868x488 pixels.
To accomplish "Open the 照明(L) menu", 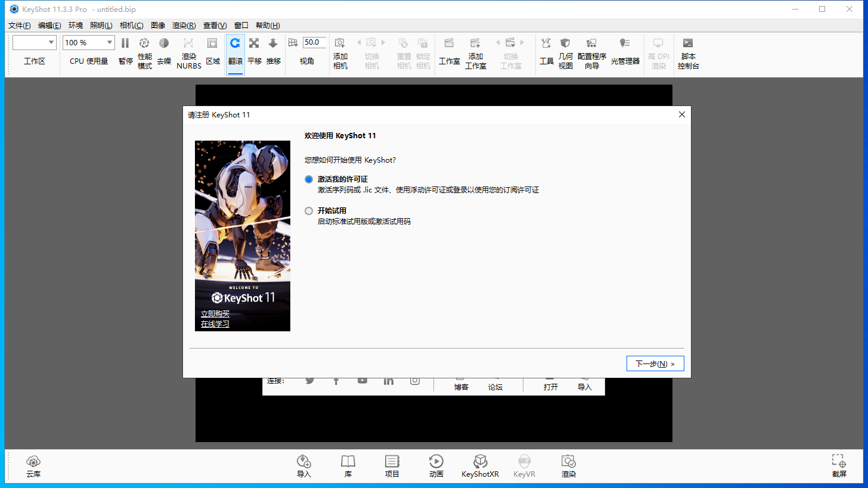I will tap(101, 26).
